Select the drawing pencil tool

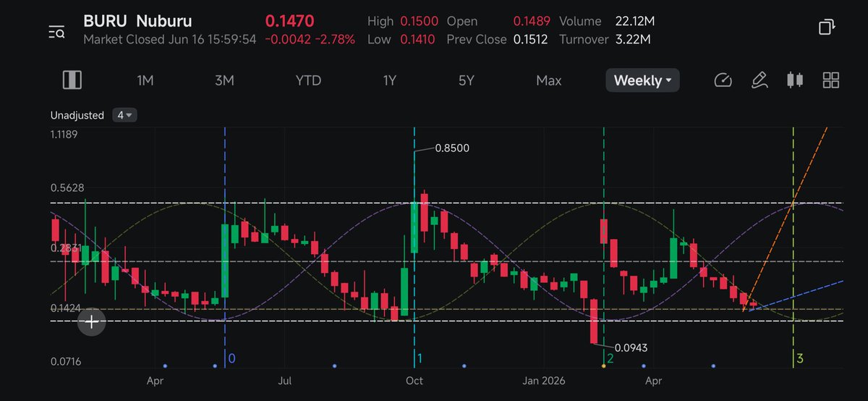click(x=759, y=80)
